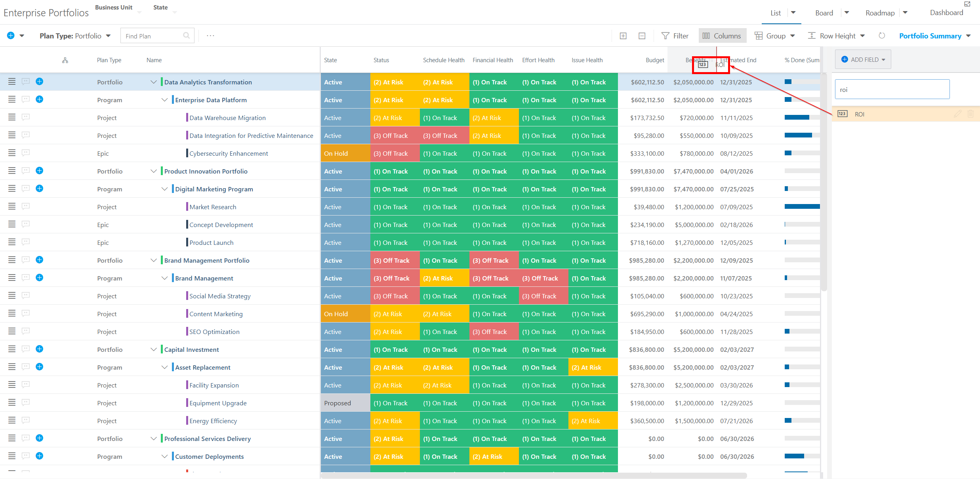980x479 pixels.
Task: Click expand all rows icon
Action: pyautogui.click(x=623, y=36)
